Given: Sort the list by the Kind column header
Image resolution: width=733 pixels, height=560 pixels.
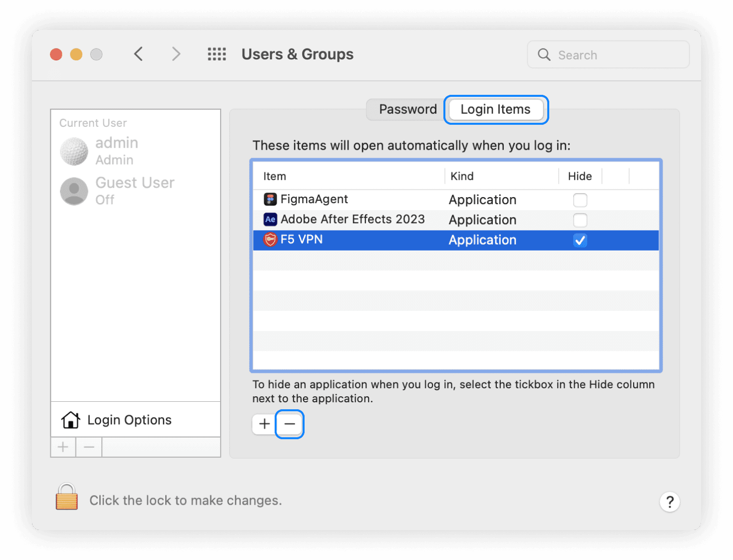Looking at the screenshot, I should tap(462, 176).
